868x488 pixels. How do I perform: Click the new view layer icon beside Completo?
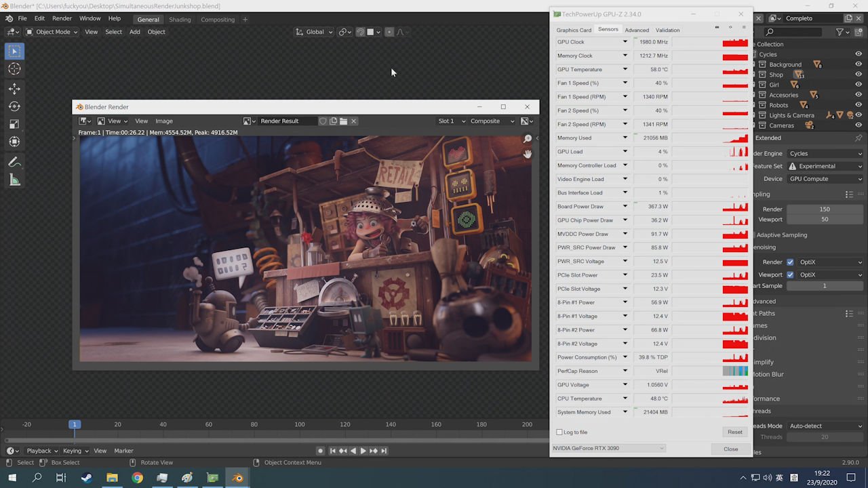[848, 18]
